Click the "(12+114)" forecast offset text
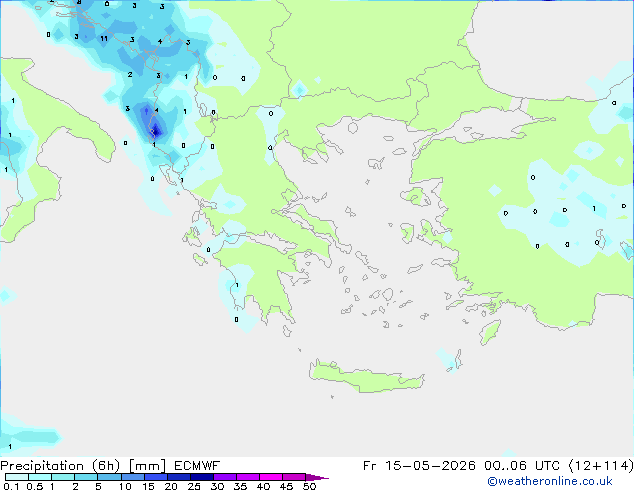634x490 pixels. click(x=601, y=466)
